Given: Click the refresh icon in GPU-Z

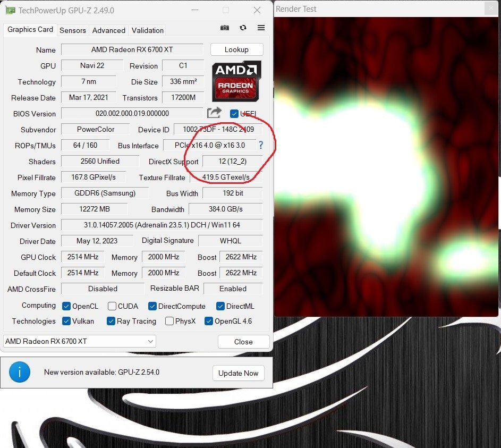Looking at the screenshot, I should [243, 28].
